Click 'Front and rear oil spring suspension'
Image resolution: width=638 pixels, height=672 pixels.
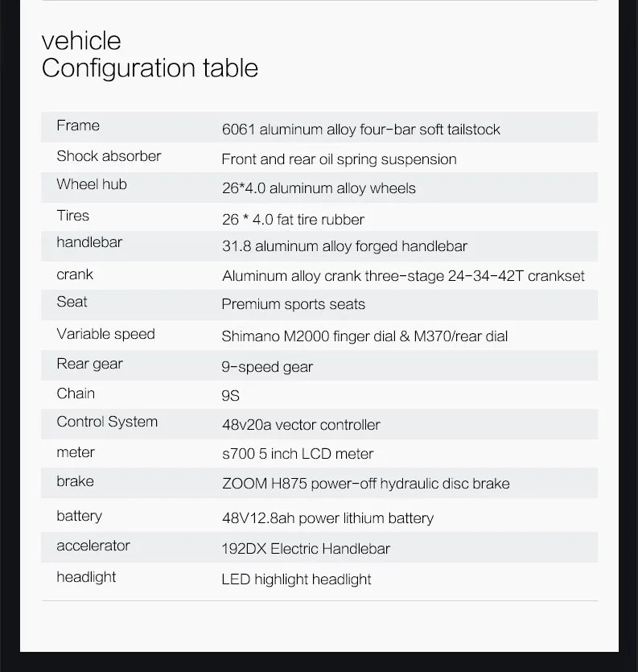(339, 159)
